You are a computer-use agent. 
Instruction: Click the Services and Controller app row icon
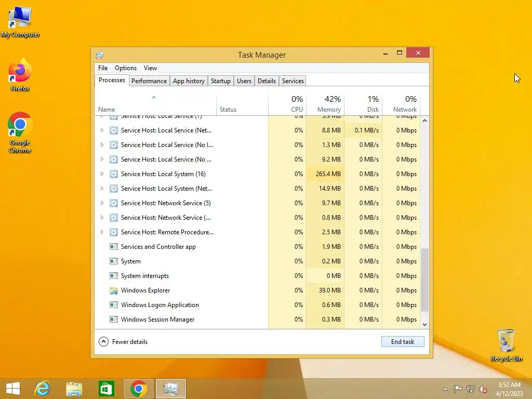pyautogui.click(x=114, y=247)
